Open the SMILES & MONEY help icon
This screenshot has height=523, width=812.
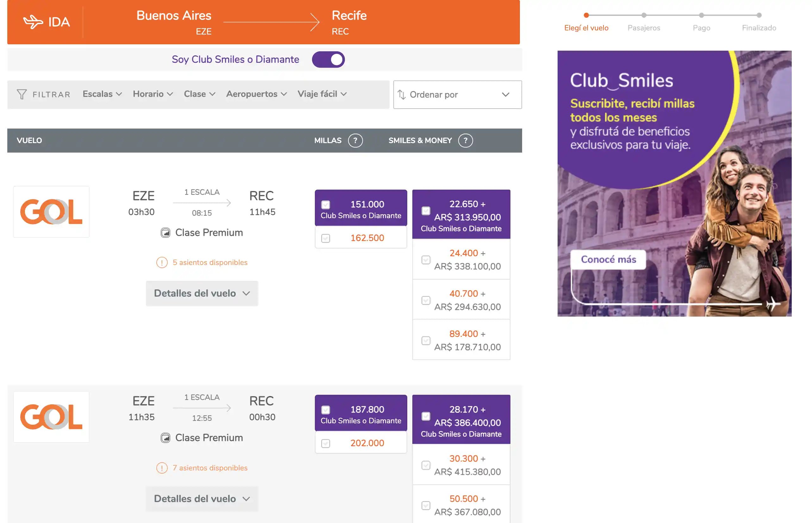coord(465,141)
